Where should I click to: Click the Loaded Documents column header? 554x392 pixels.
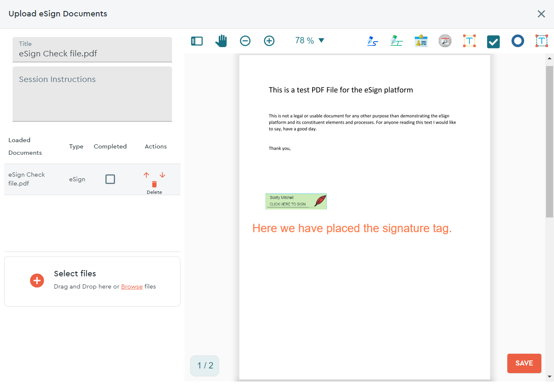[25, 146]
